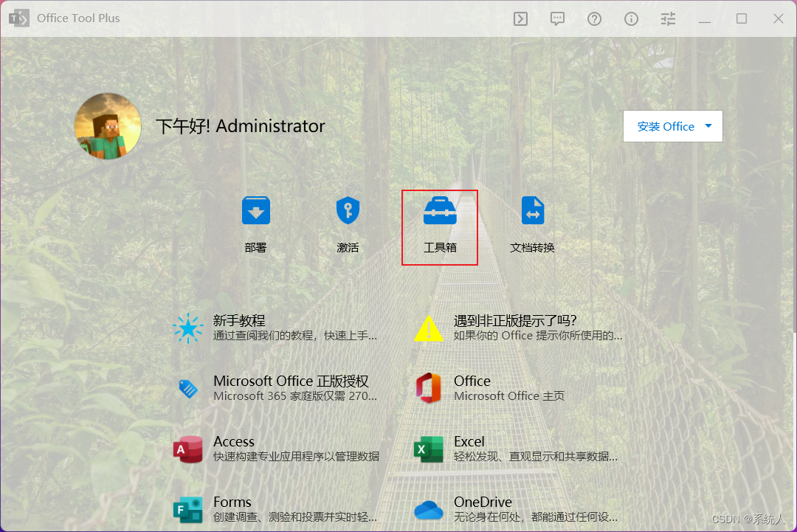Click the yellow warning triangle icon
Viewport: 797px width, 532px height.
(x=429, y=328)
